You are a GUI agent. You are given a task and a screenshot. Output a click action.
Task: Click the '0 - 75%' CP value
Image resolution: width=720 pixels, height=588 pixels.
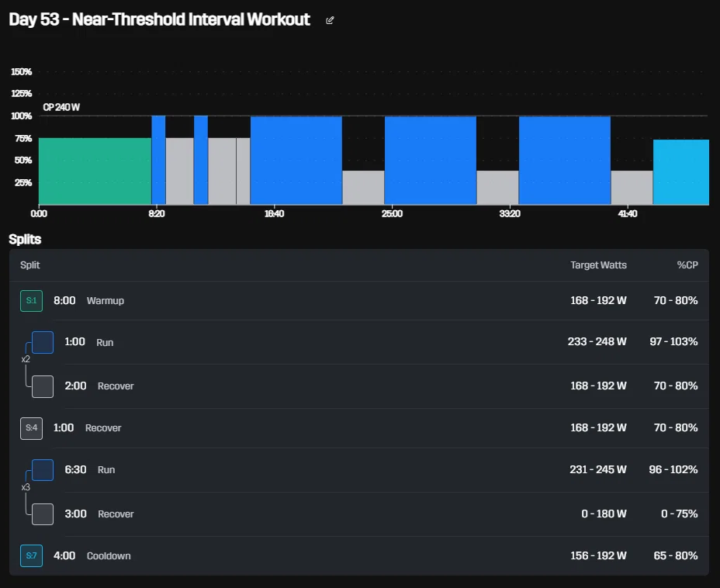pyautogui.click(x=679, y=514)
